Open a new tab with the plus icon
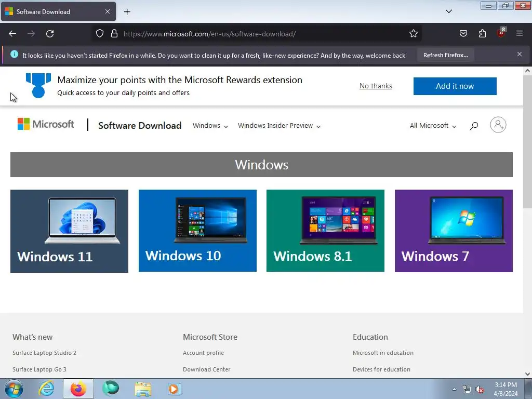 click(x=127, y=12)
